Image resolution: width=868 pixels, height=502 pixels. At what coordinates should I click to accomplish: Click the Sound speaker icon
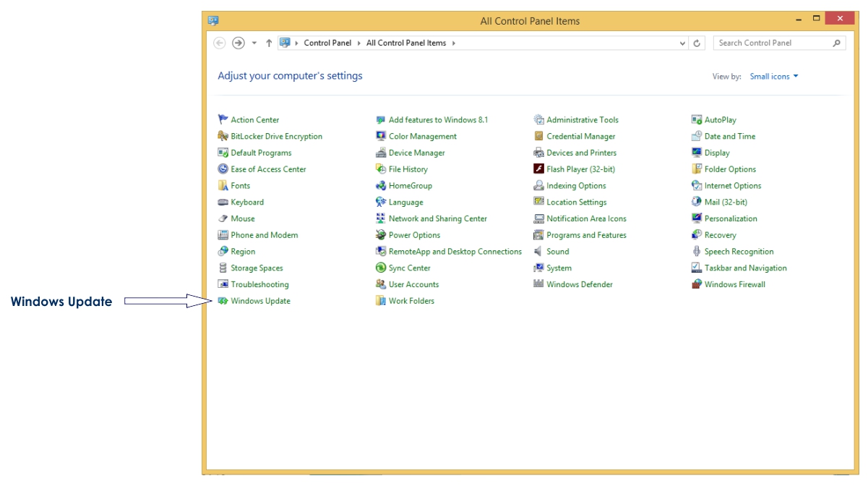[x=538, y=252]
